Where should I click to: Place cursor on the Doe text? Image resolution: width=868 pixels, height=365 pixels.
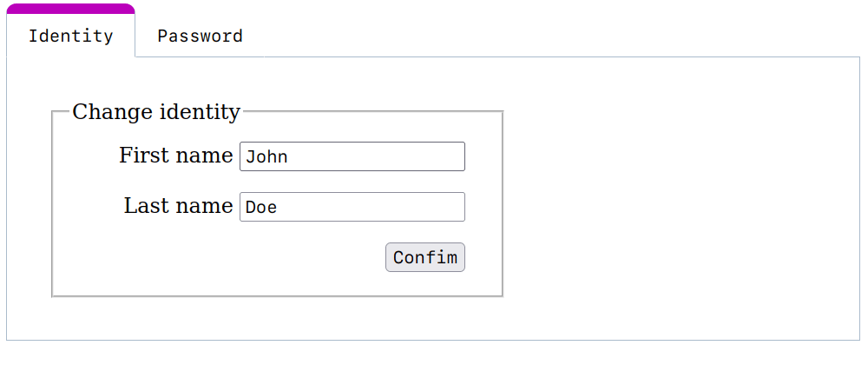[x=261, y=208]
